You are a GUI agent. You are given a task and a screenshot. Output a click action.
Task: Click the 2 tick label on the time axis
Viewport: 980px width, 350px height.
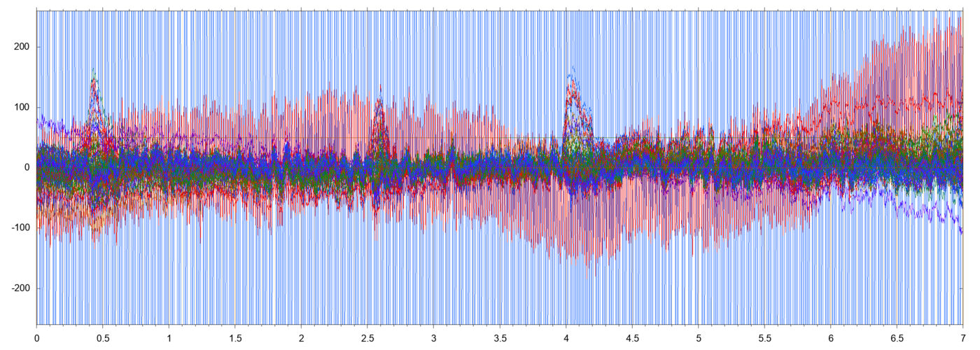(x=302, y=337)
